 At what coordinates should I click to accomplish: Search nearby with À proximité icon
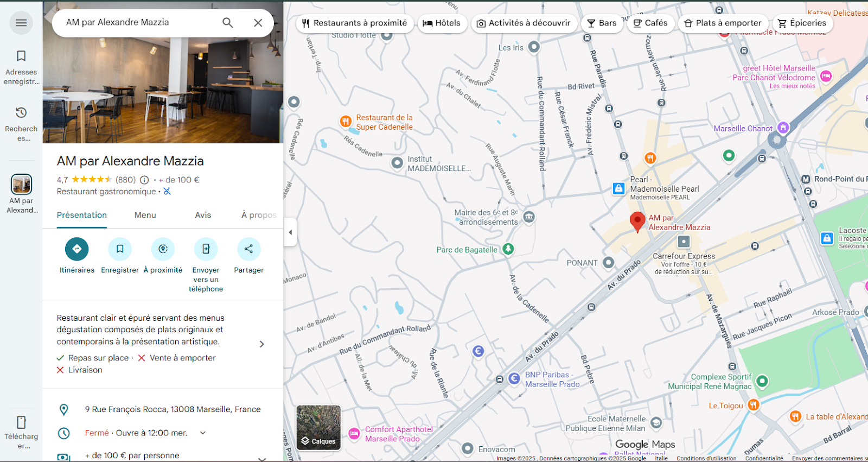pos(163,249)
